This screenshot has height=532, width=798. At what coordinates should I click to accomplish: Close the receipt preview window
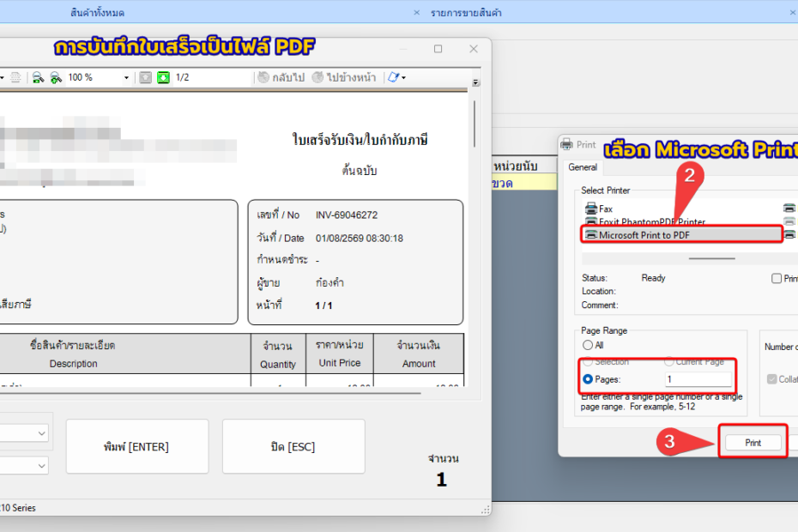click(x=474, y=49)
